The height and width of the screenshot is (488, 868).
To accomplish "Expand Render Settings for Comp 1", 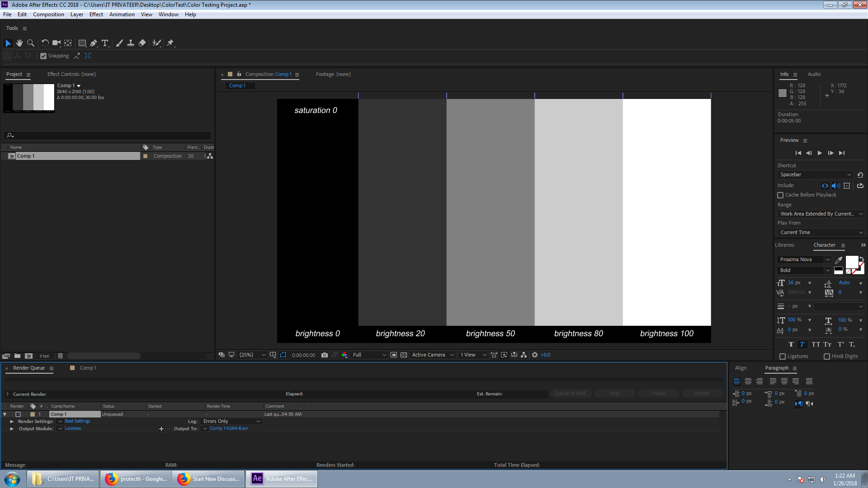I will pyautogui.click(x=11, y=421).
